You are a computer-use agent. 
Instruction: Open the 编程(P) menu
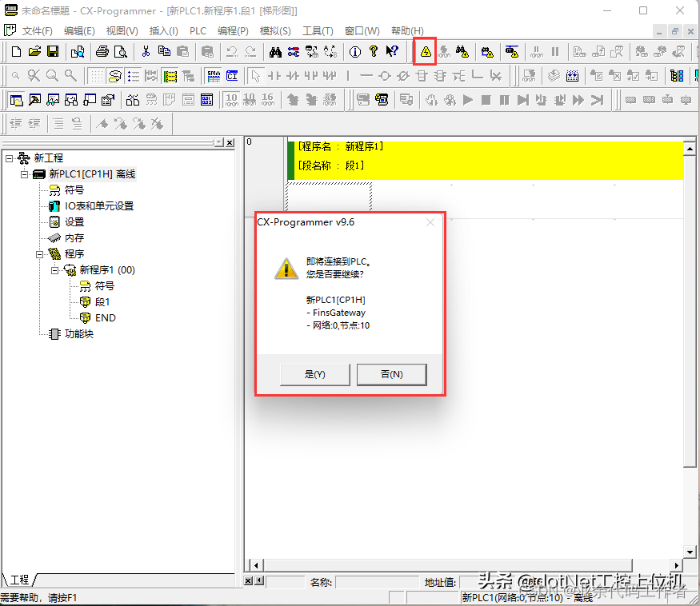(233, 31)
